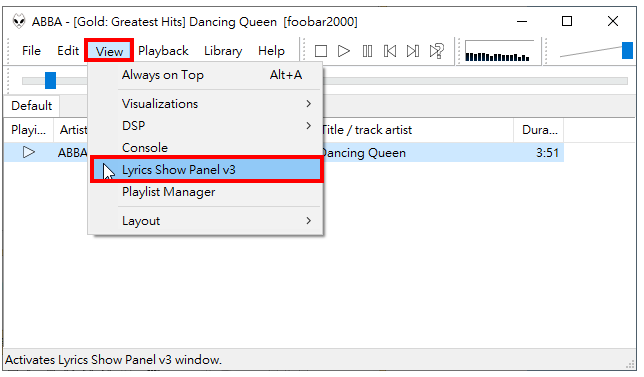The image size is (644, 377).
Task: Click the volume slider handle
Action: (627, 51)
